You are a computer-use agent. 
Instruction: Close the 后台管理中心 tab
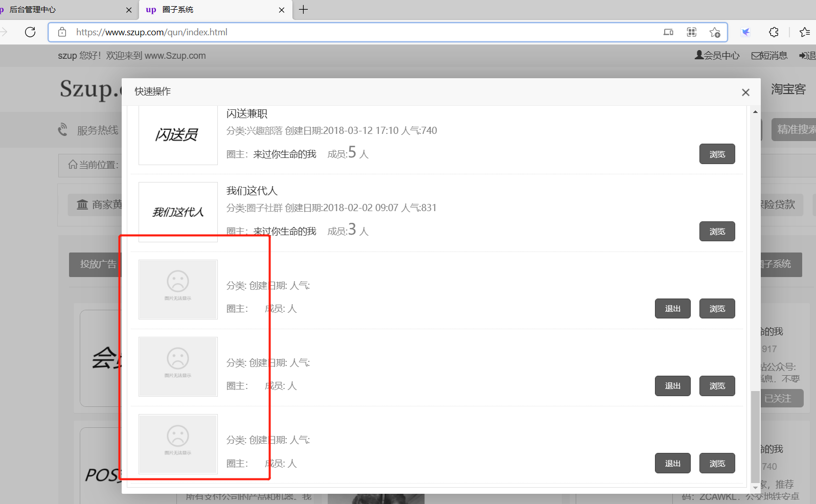pyautogui.click(x=128, y=10)
